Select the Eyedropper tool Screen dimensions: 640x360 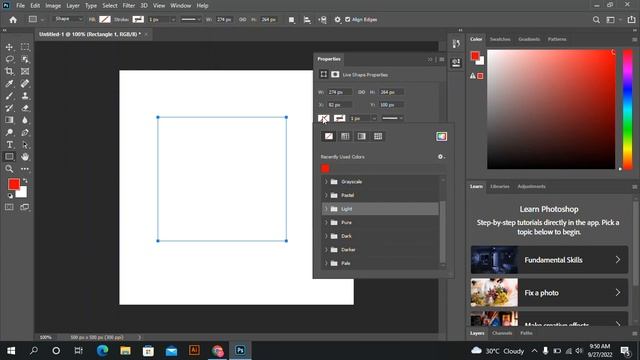[x=9, y=84]
